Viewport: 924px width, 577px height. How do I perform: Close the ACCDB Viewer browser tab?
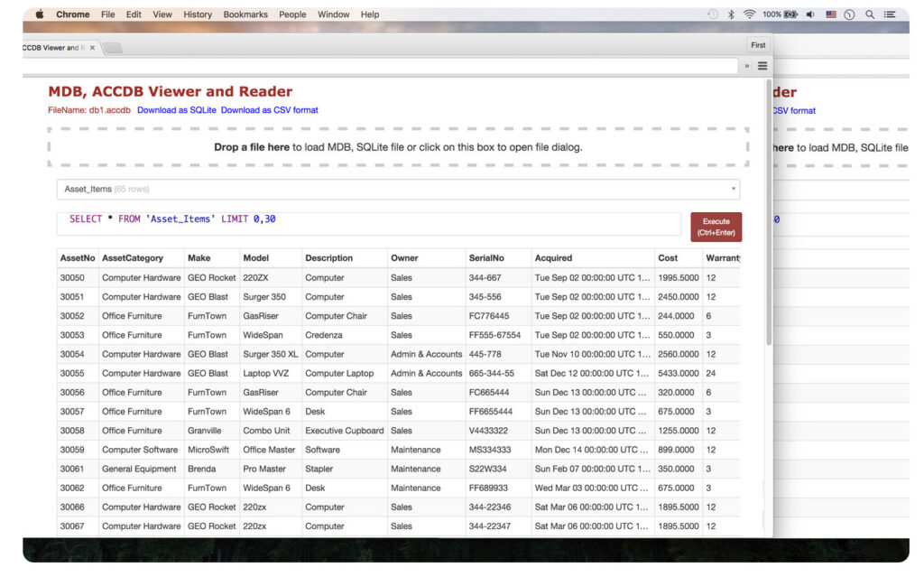click(92, 48)
